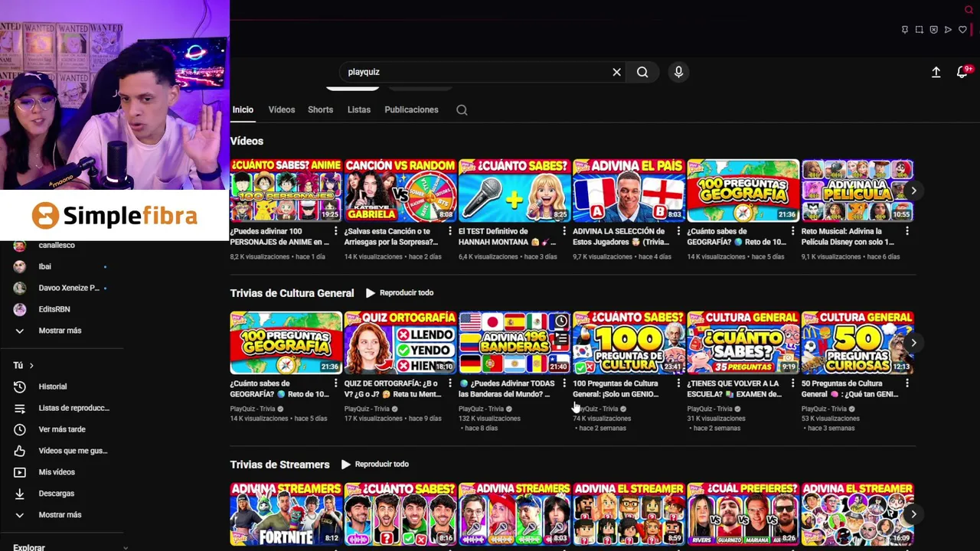
Task: Open options menu for 50 Preguntas de Cultura video
Action: (907, 384)
